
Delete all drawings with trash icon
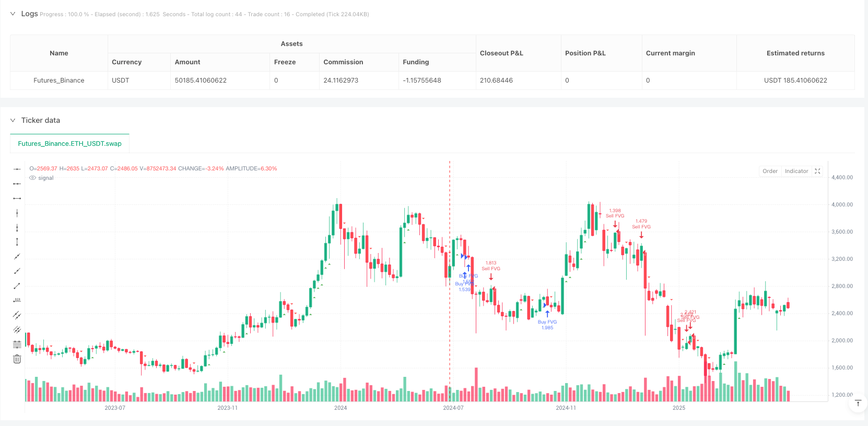pos(17,359)
